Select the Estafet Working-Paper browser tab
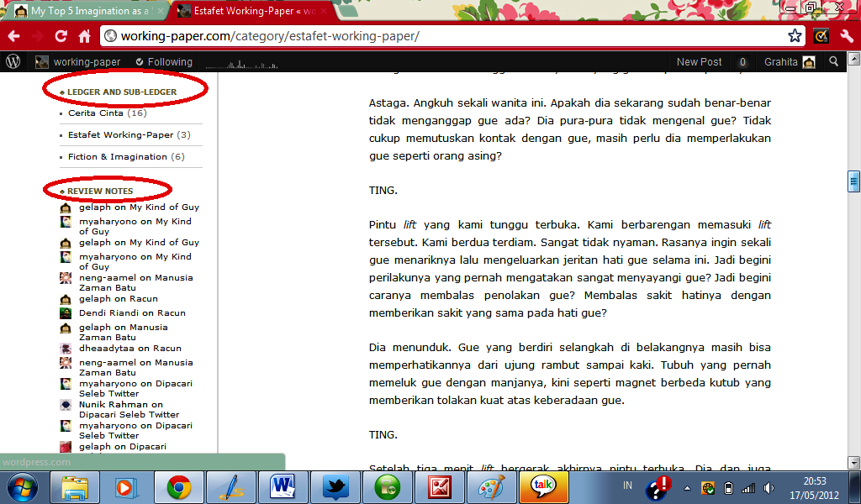This screenshot has width=861, height=504. pos(247,12)
